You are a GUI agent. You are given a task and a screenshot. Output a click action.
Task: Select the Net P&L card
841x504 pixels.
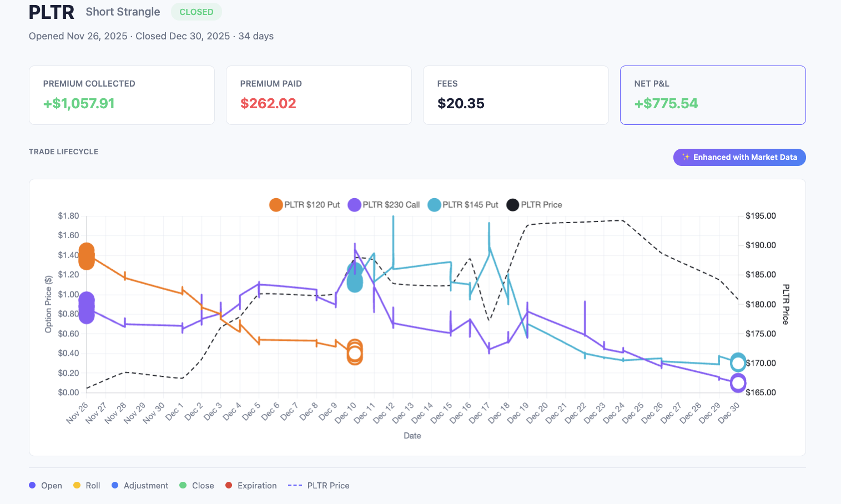(713, 95)
